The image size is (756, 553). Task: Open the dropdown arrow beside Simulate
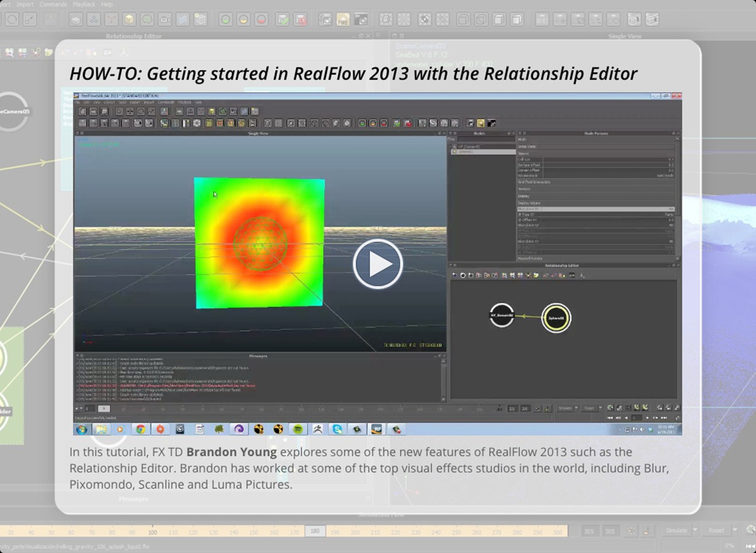click(x=696, y=531)
